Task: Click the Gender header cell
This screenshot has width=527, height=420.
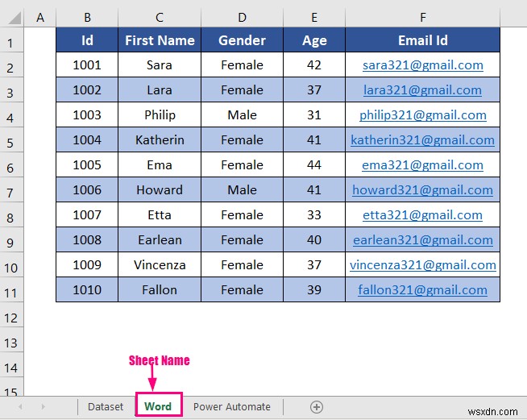Action: click(242, 40)
